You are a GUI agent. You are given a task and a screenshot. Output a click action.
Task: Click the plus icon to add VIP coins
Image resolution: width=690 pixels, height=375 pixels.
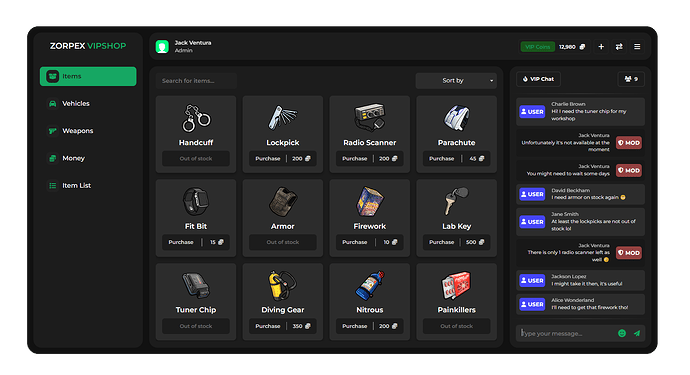pyautogui.click(x=601, y=47)
